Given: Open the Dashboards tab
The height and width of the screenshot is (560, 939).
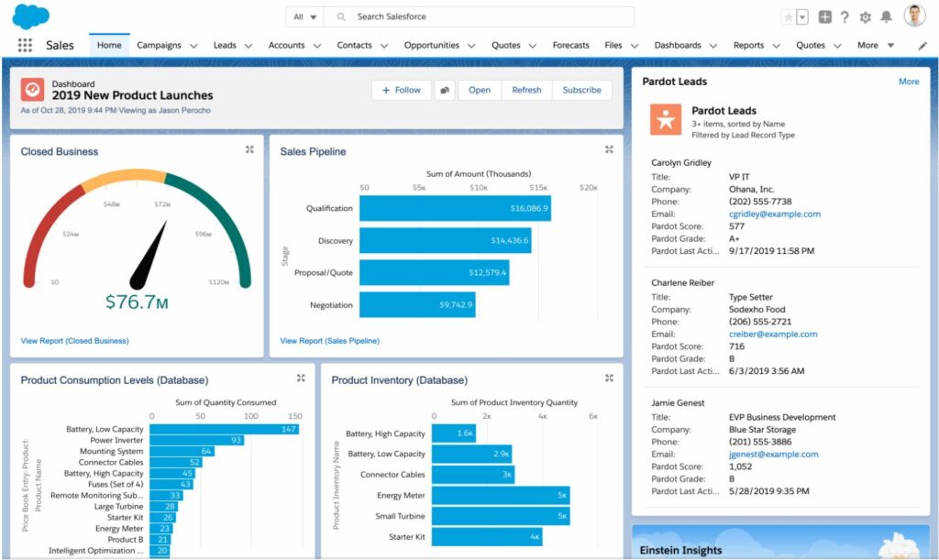Looking at the screenshot, I should click(678, 45).
